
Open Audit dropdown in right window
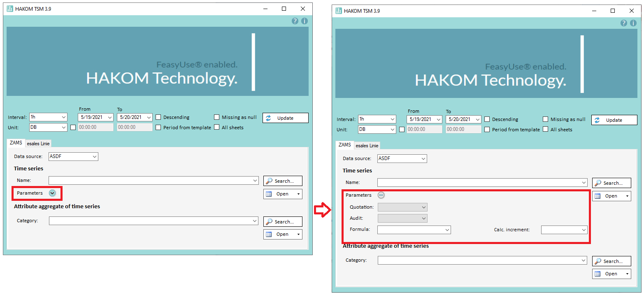point(402,218)
